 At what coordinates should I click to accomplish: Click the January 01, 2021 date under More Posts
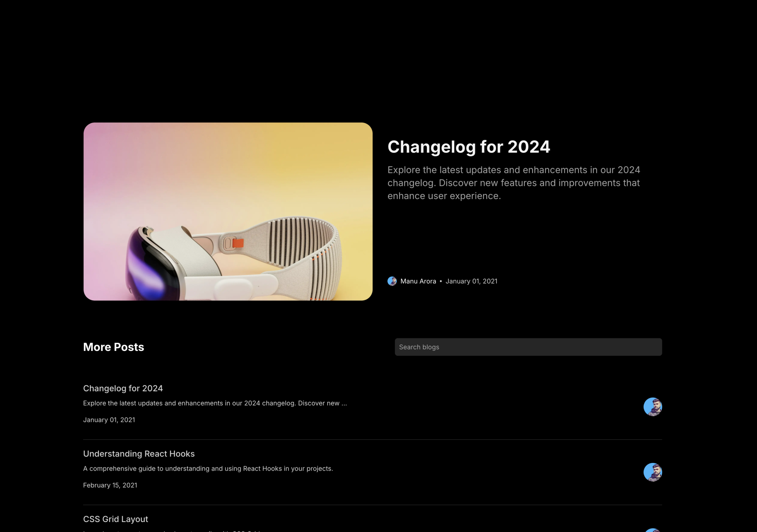(109, 420)
